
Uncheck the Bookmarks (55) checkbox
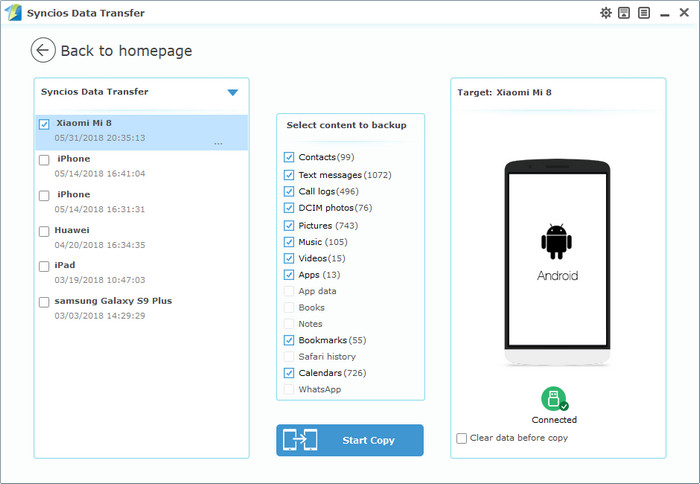tap(289, 340)
